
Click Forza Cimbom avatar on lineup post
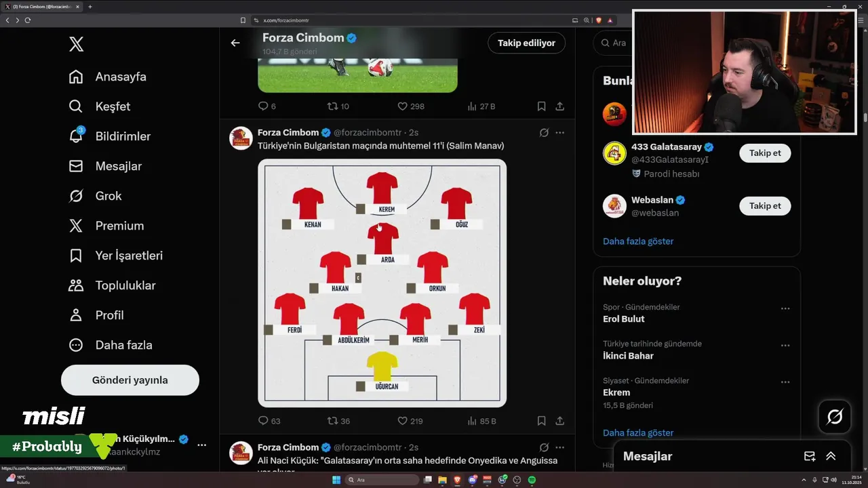click(x=241, y=138)
